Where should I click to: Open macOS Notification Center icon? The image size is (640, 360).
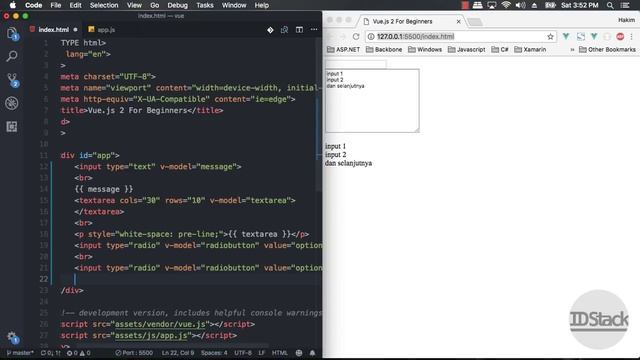(x=625, y=5)
